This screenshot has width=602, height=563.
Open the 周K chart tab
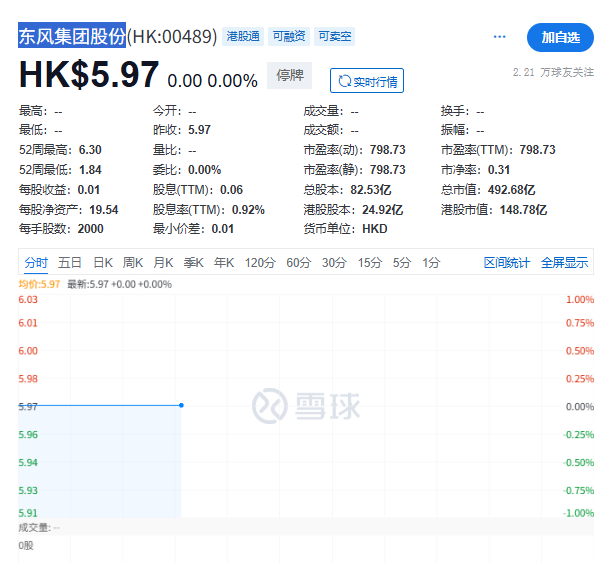[x=133, y=263]
